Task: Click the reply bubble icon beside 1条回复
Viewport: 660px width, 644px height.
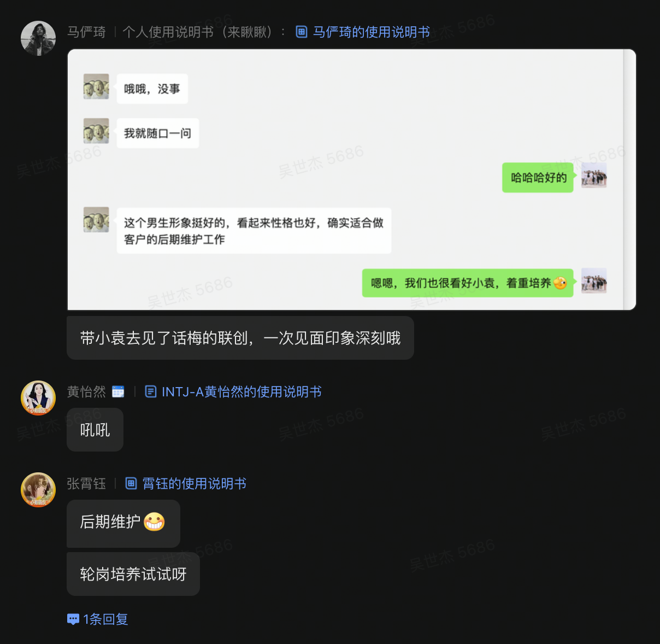Action: (73, 619)
